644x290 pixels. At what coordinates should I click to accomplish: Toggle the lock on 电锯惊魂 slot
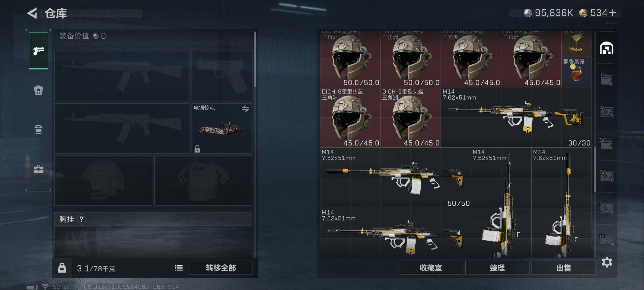click(x=197, y=149)
